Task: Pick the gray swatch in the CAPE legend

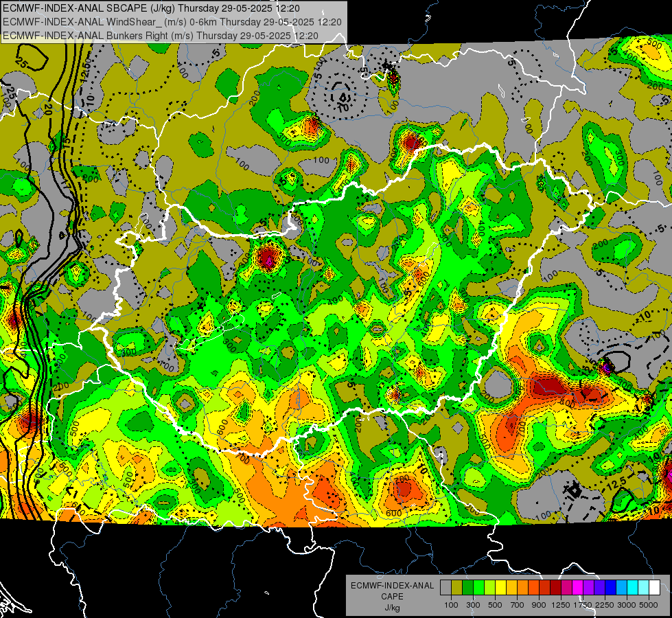Action: point(445,588)
